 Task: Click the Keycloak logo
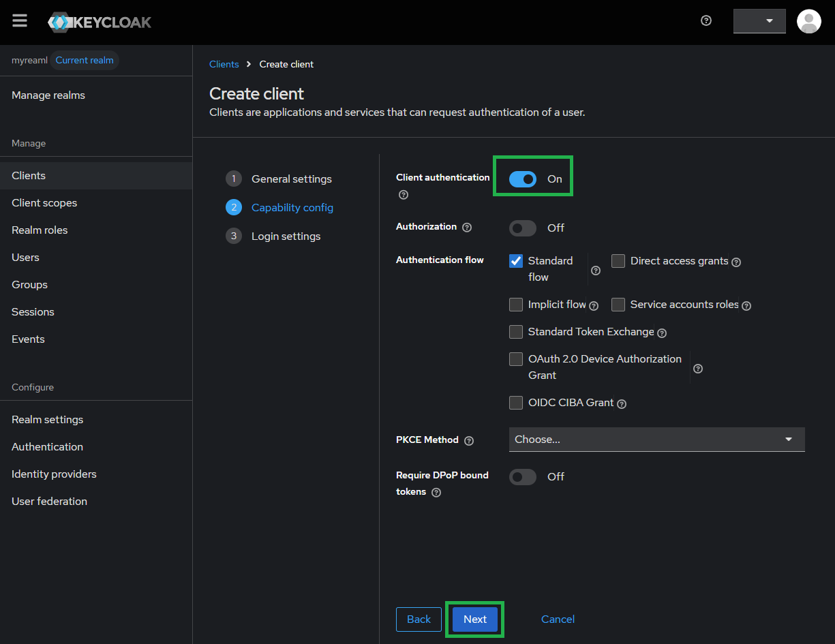click(x=100, y=22)
